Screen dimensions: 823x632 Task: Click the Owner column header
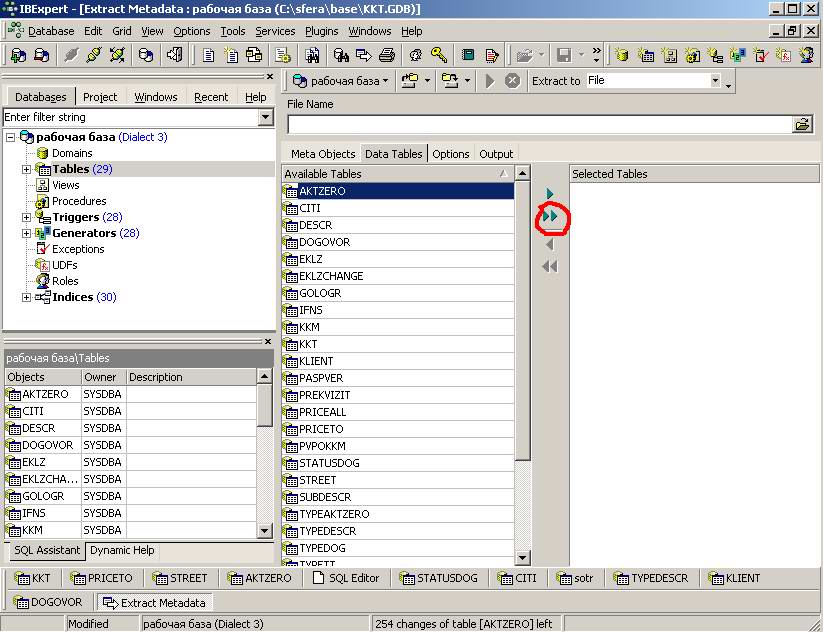[103, 377]
